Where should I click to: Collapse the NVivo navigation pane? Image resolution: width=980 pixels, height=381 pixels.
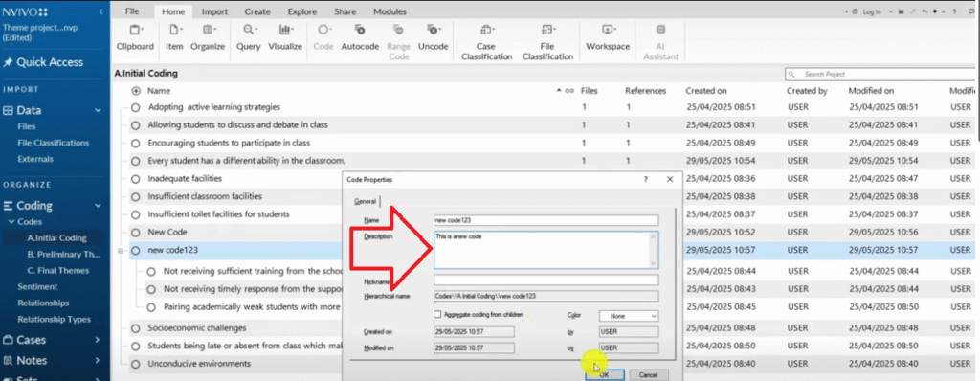coord(101,11)
